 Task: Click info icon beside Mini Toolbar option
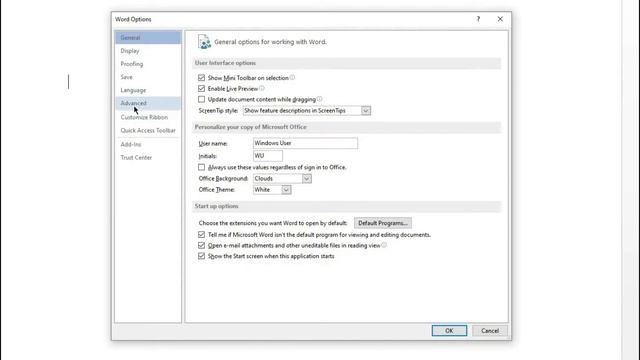tap(292, 77)
